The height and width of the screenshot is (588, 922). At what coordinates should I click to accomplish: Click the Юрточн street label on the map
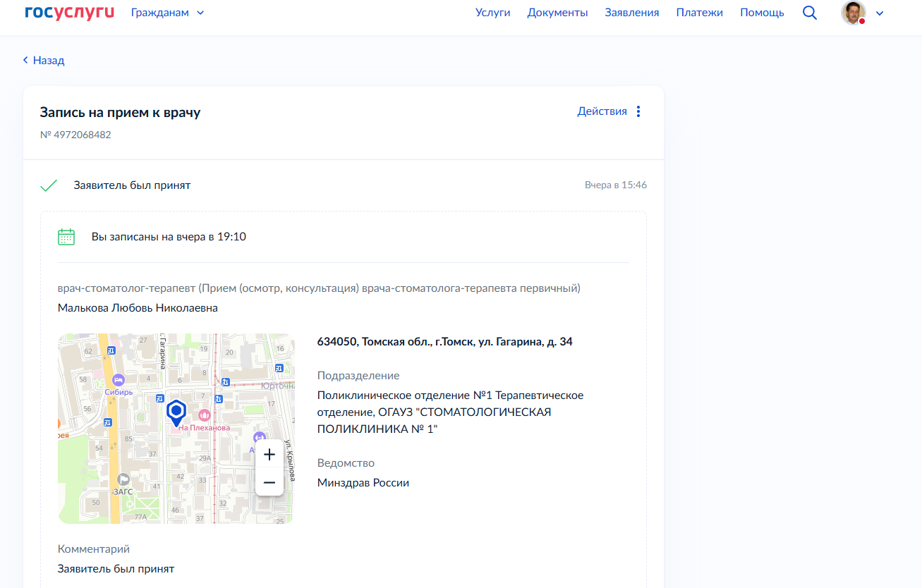[277, 386]
